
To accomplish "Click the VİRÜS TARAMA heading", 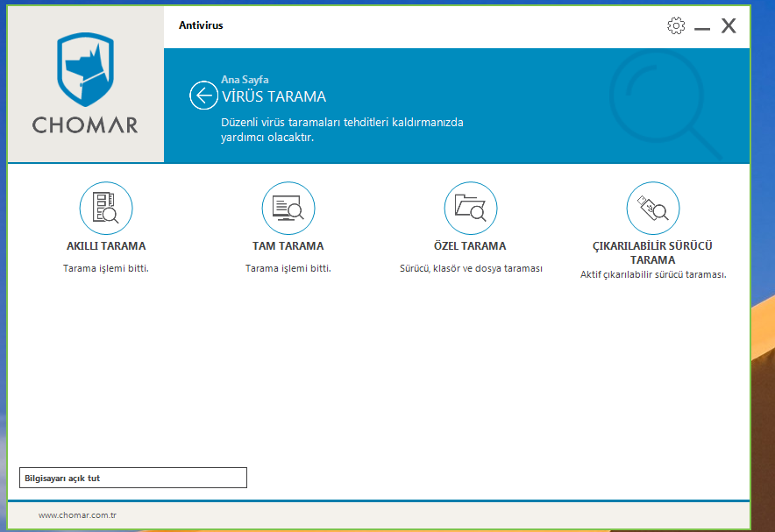I will click(274, 96).
